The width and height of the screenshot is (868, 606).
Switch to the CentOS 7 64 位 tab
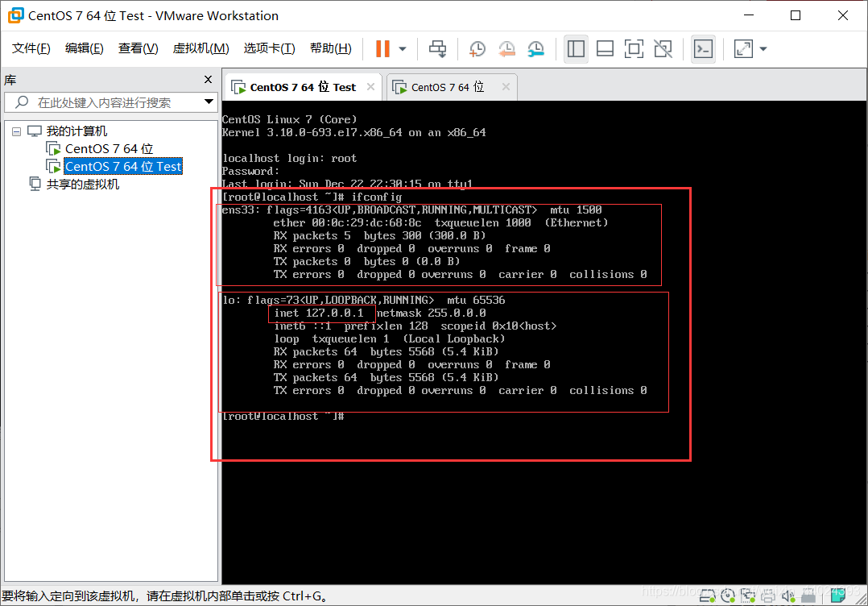pyautogui.click(x=448, y=87)
